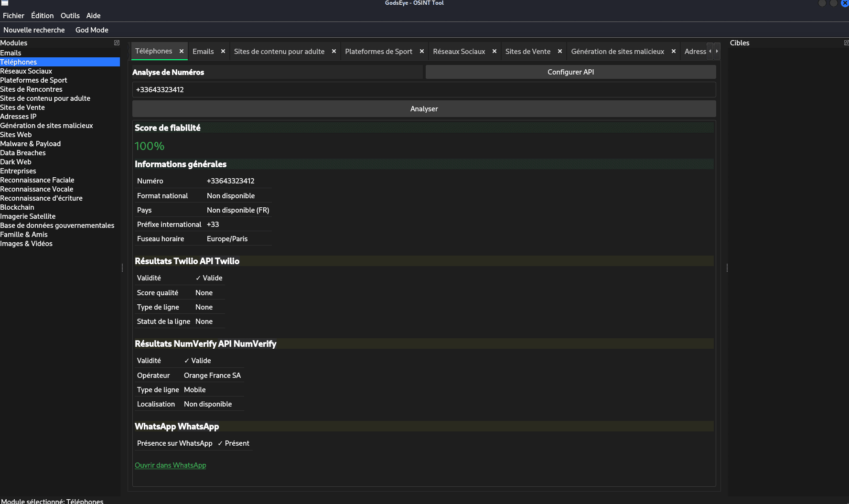Select Imagerie Satellite module
The image size is (849, 504).
[x=60, y=216]
